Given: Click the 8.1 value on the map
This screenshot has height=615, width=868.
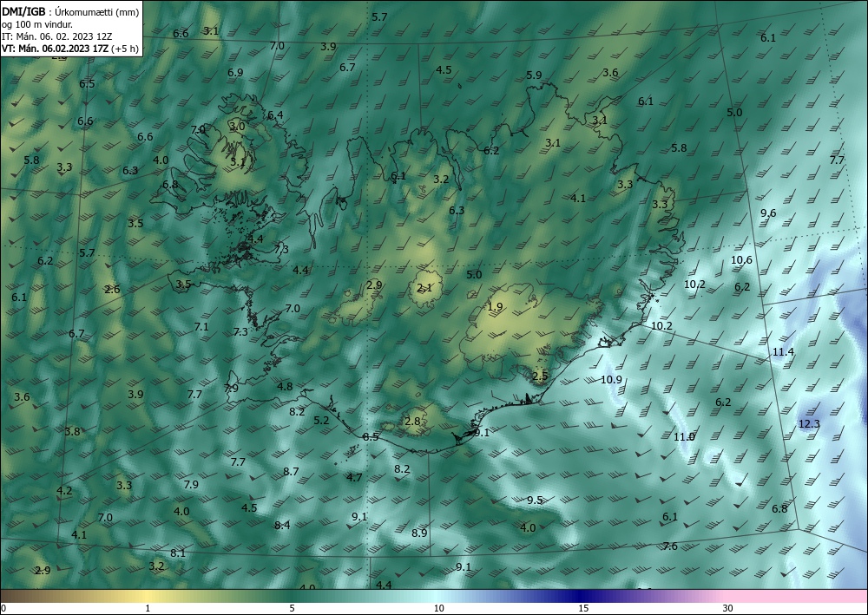Looking at the screenshot, I should click(178, 553).
